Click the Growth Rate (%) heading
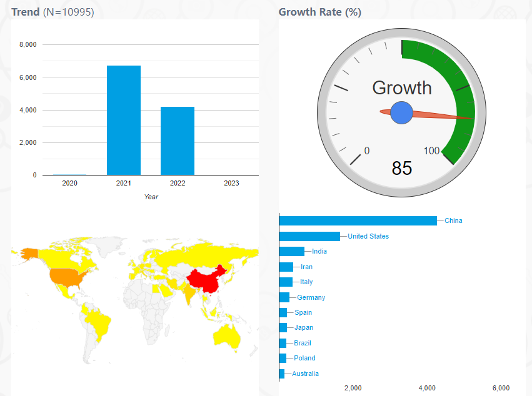This screenshot has height=396, width=532. pyautogui.click(x=320, y=12)
